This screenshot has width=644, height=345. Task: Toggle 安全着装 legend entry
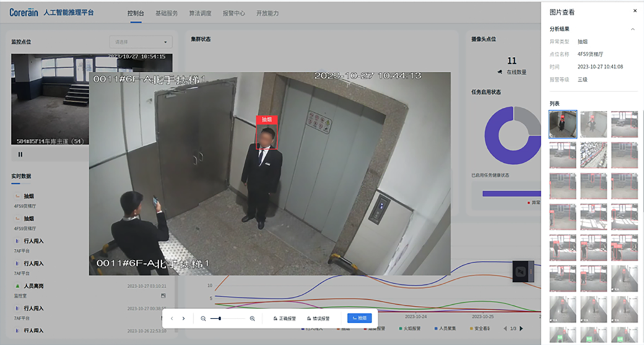click(480, 328)
